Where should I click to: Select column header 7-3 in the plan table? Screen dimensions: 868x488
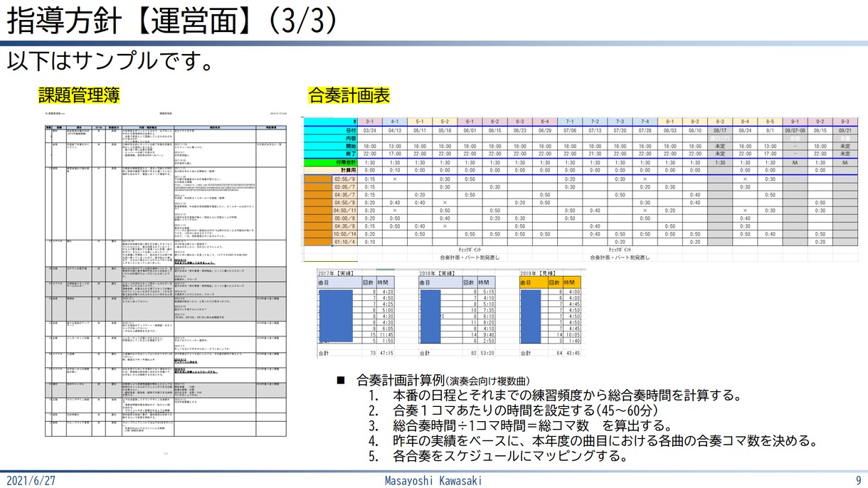click(620, 122)
